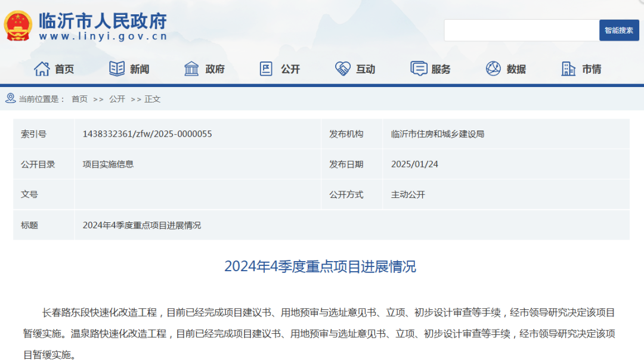Click the 公开 breadcrumb link
The height and width of the screenshot is (363, 644).
pos(117,99)
